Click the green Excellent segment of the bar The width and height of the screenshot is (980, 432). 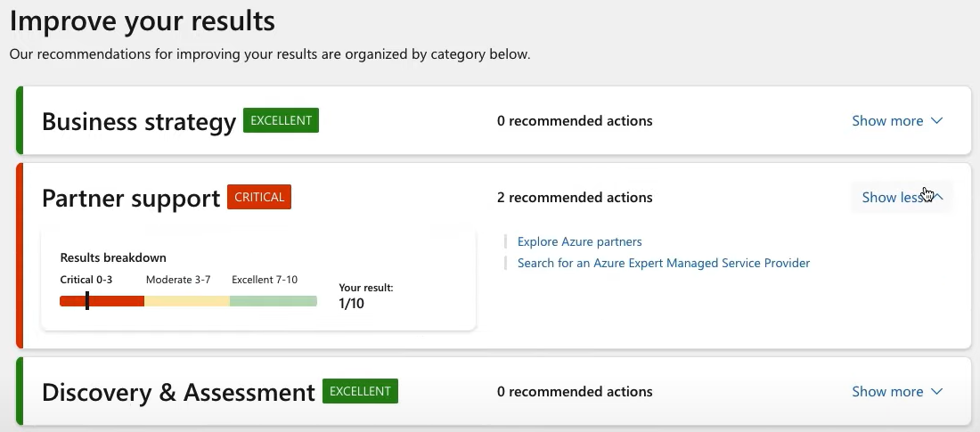pos(274,301)
